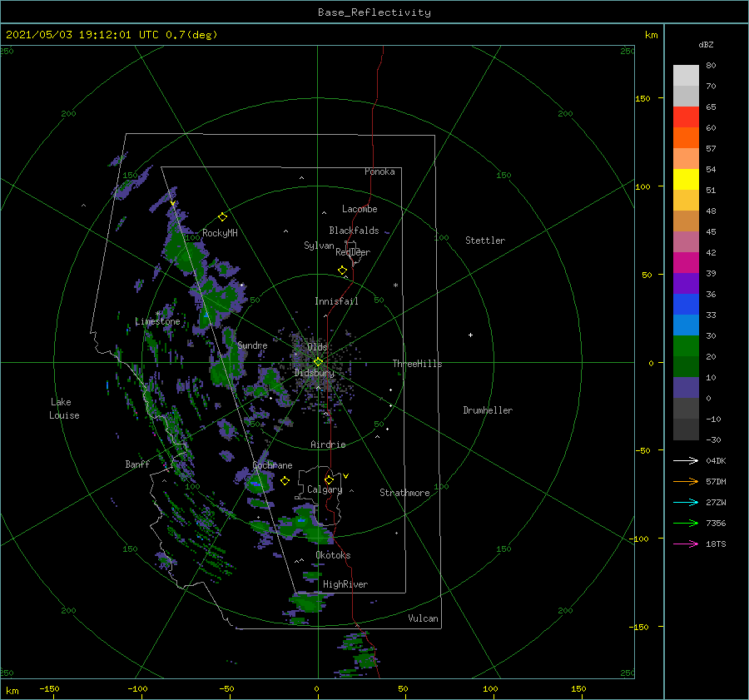Click the RockyMH label on the map

pyautogui.click(x=220, y=233)
